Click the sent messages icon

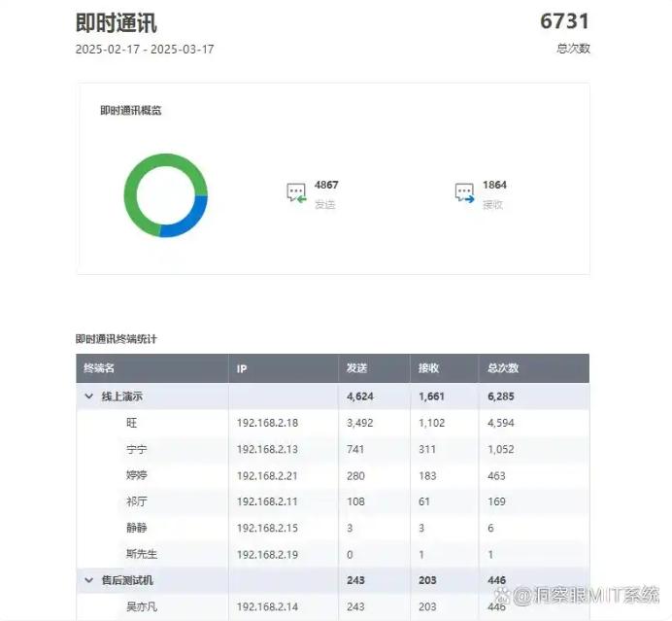pyautogui.click(x=296, y=193)
